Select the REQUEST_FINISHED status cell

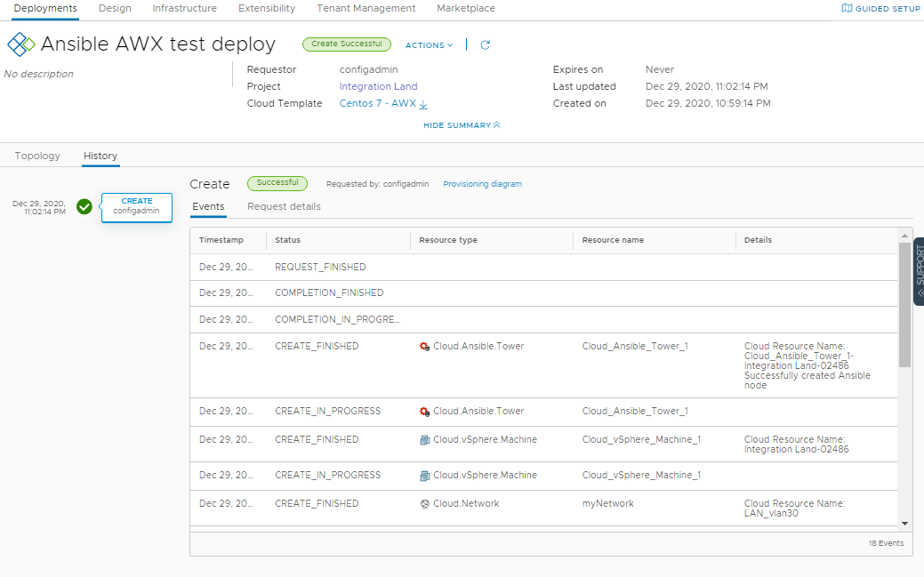pos(320,267)
